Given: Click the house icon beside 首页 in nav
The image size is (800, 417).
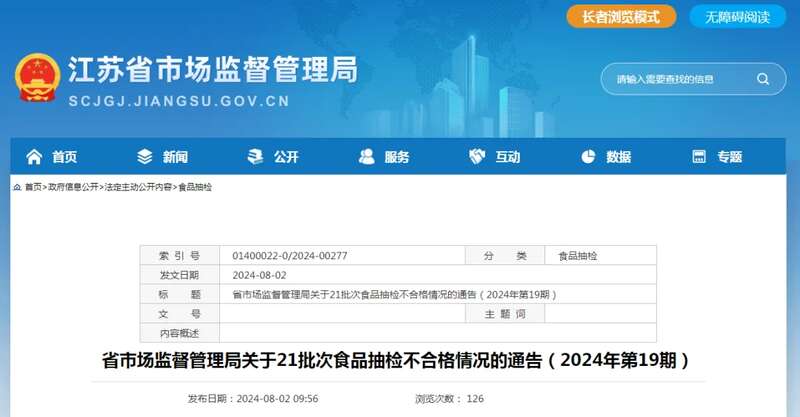Looking at the screenshot, I should click(x=34, y=157).
